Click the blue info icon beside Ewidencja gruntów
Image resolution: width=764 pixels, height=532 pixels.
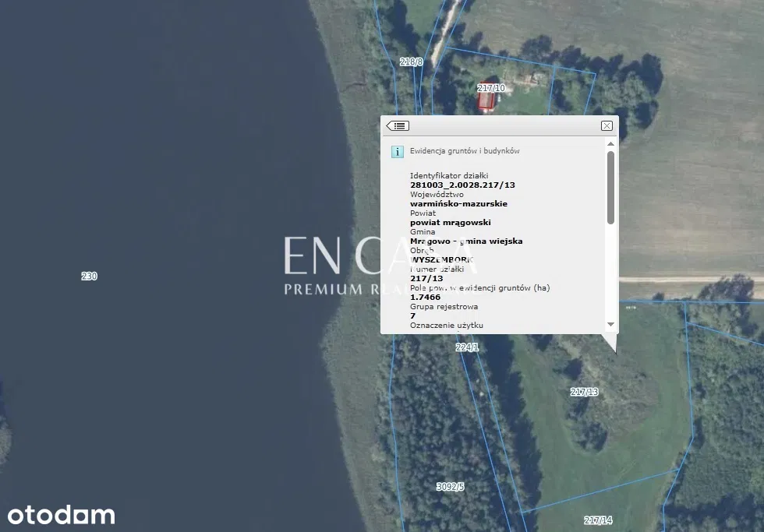(x=398, y=152)
